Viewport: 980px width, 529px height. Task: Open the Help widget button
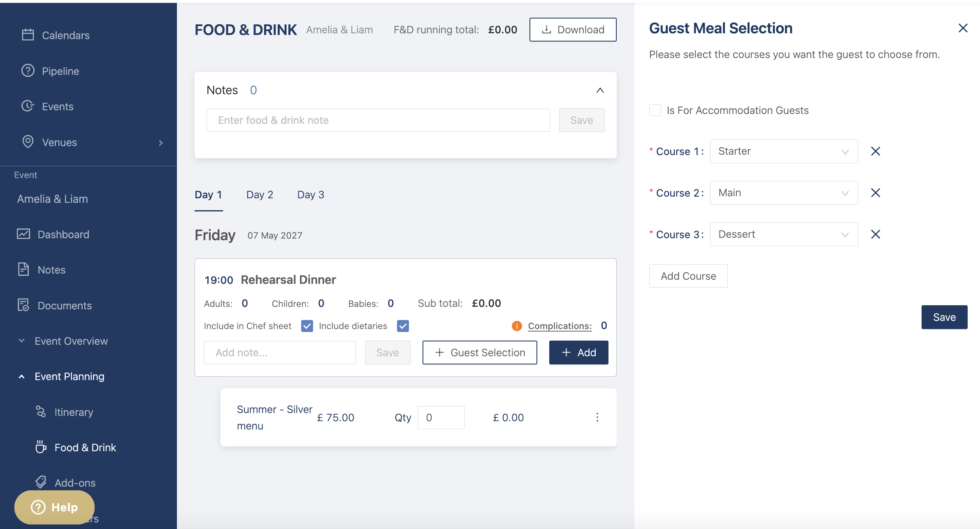point(54,507)
